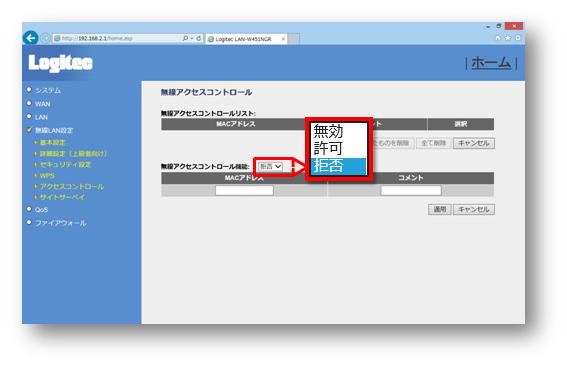Go to the ホーム link
Screen dimensions: 567x366
[491, 63]
